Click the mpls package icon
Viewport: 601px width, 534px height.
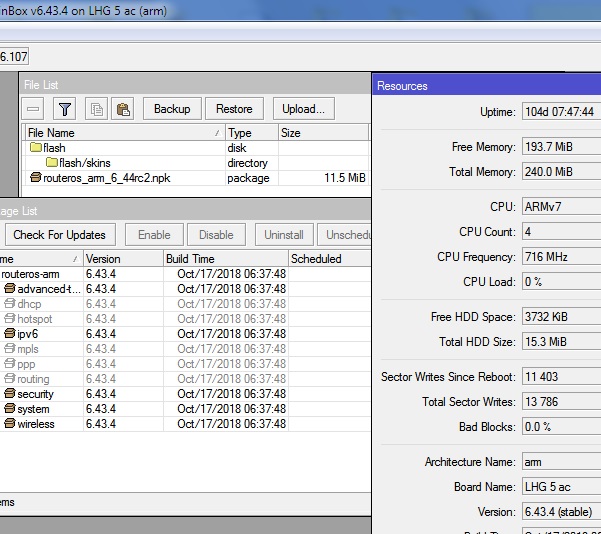tap(10, 348)
